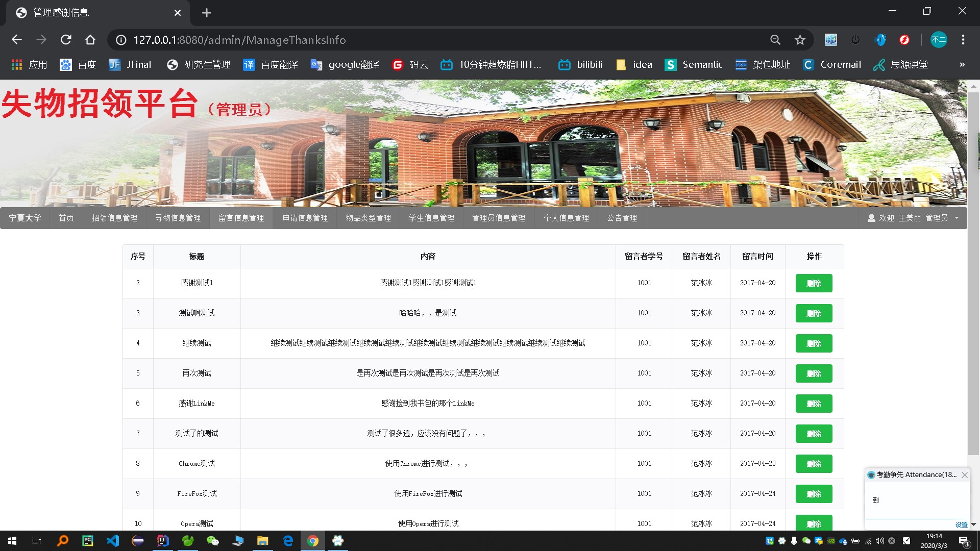Delete the Chrome测试 message entry

(x=814, y=464)
